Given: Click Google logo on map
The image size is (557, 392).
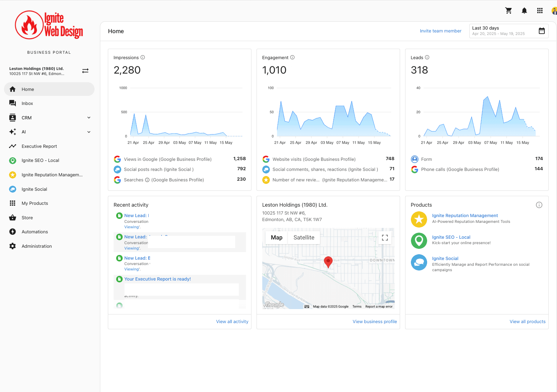Looking at the screenshot, I should (x=275, y=305).
